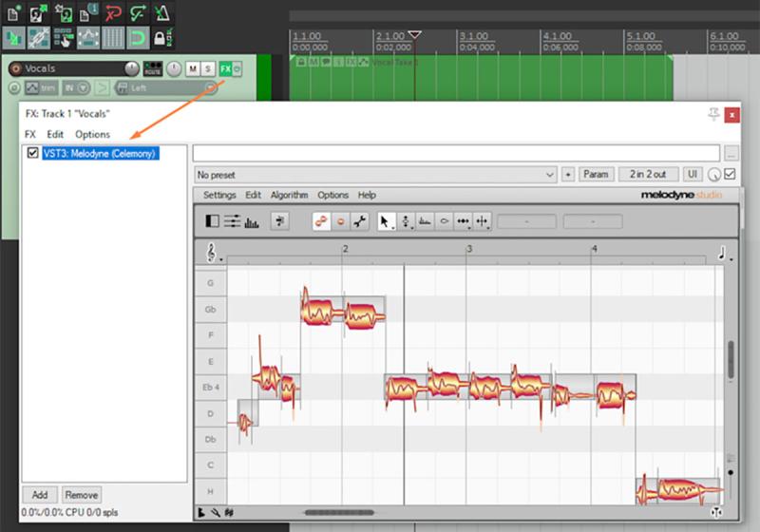
Task: Mute the Vocals track
Action: coord(193,68)
